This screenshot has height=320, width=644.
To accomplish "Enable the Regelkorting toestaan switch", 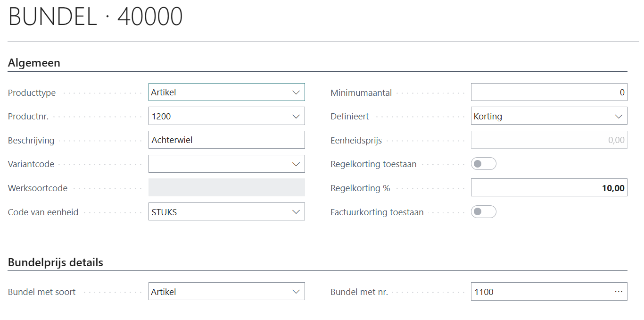I will click(483, 164).
